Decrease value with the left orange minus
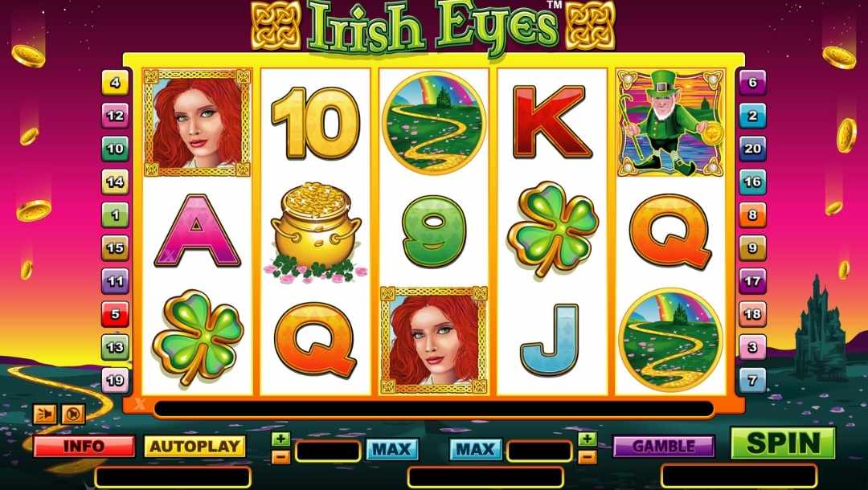This screenshot has height=490, width=868. pos(280,457)
